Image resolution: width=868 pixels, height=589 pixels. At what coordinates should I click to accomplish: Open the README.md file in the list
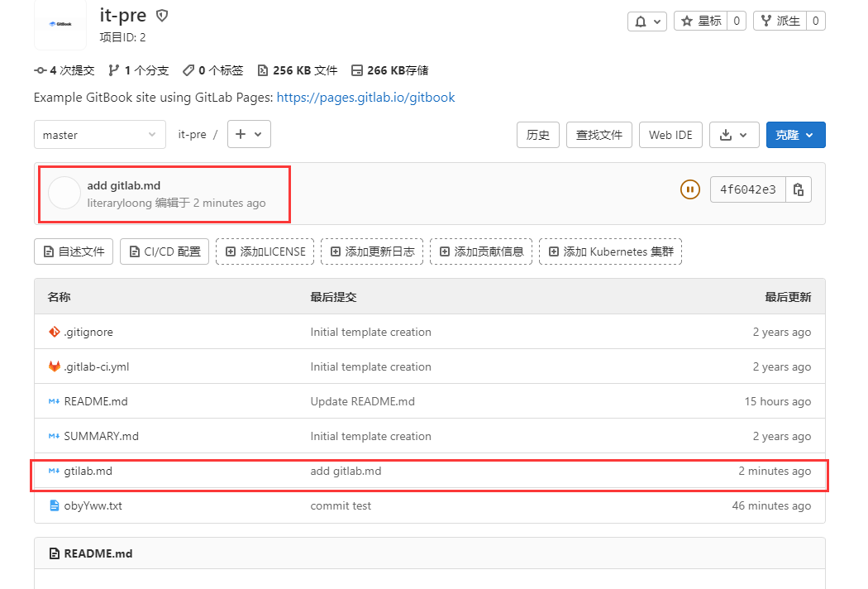pyautogui.click(x=96, y=401)
